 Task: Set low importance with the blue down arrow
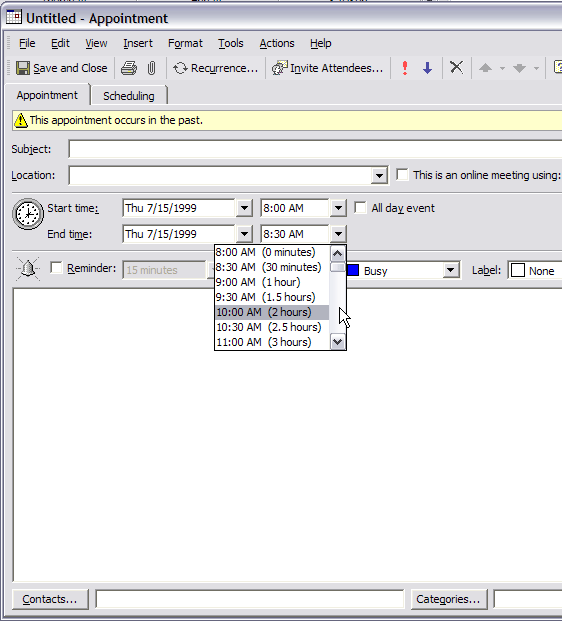click(x=427, y=68)
